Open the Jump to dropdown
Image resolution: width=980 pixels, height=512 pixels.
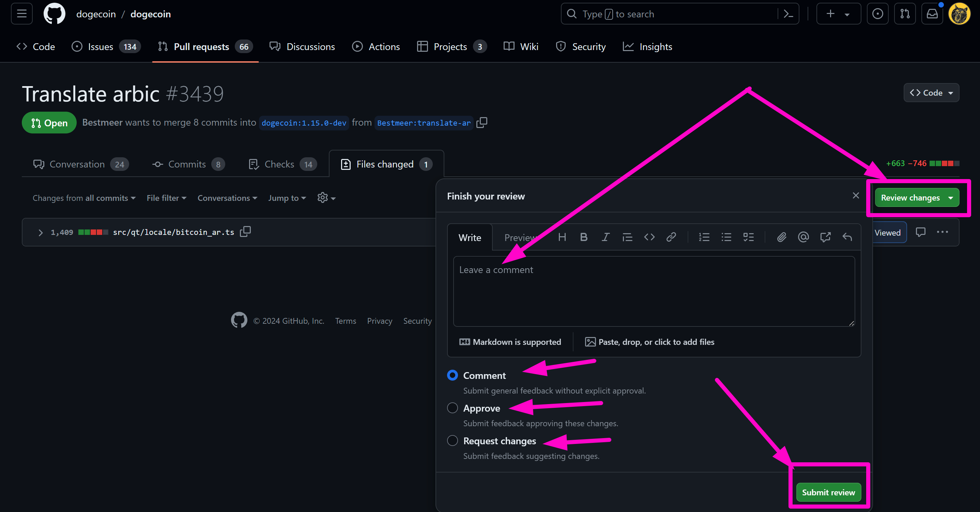(287, 198)
